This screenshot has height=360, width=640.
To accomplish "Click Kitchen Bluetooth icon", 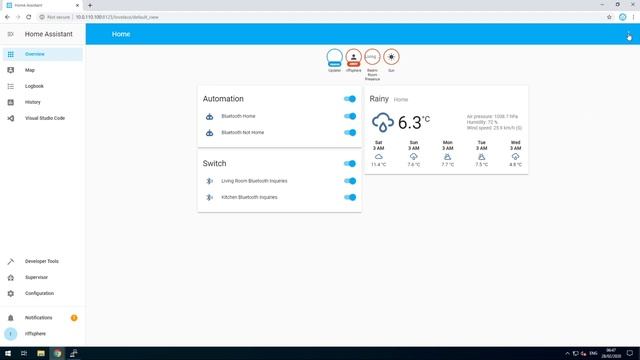I will (209, 197).
